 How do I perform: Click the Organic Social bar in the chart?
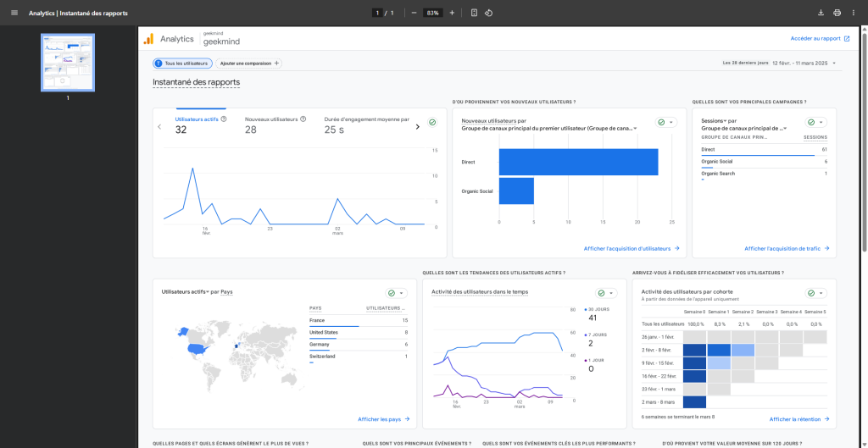516,191
